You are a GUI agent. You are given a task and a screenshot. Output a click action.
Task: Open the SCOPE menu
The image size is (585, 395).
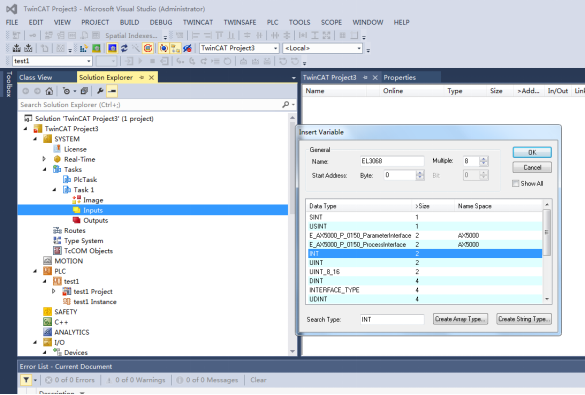331,22
